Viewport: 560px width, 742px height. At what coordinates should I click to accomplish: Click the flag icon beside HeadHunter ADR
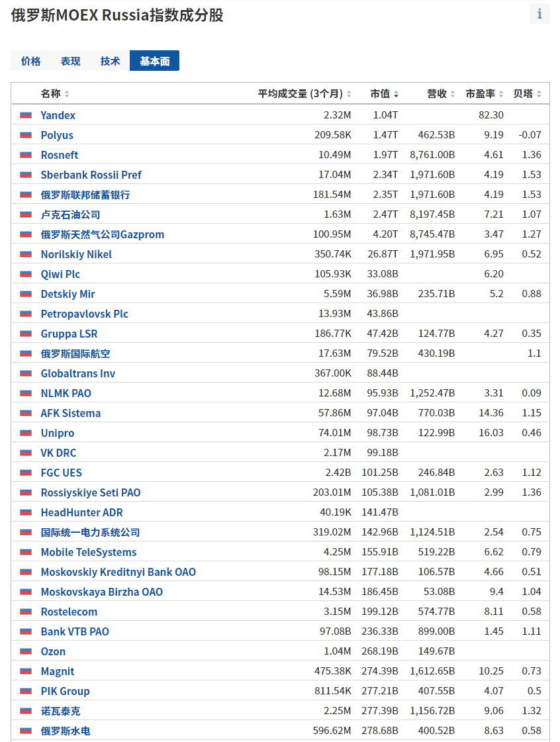[x=26, y=512]
